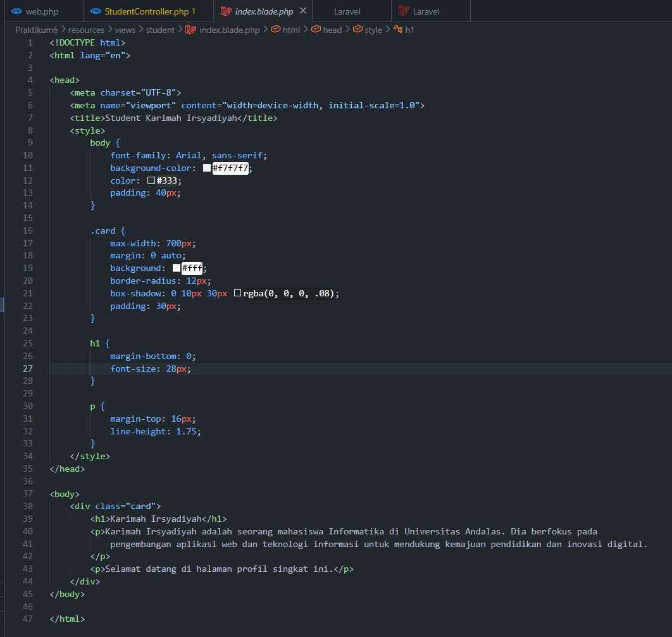This screenshot has height=637, width=672.
Task: Click the 'Selamat datang di halaman profil' paragraph
Action: pyautogui.click(x=221, y=569)
